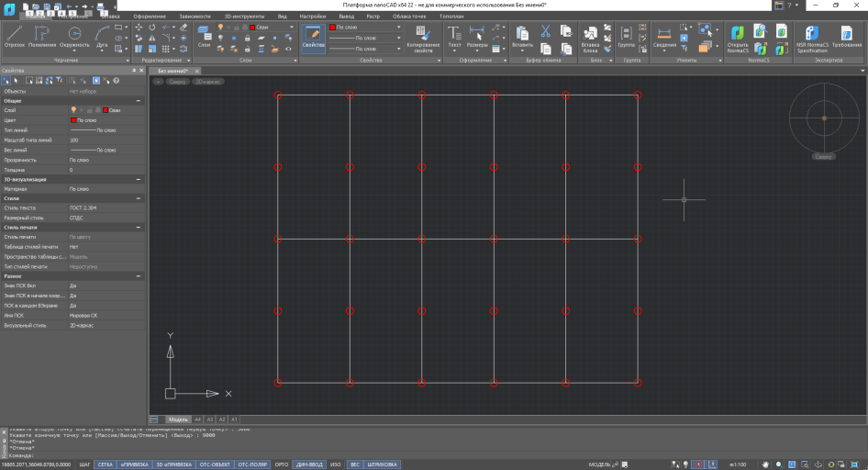The height and width of the screenshot is (470, 868).
Task: Open the color По слою dropdown in ribbon
Action: (x=365, y=28)
